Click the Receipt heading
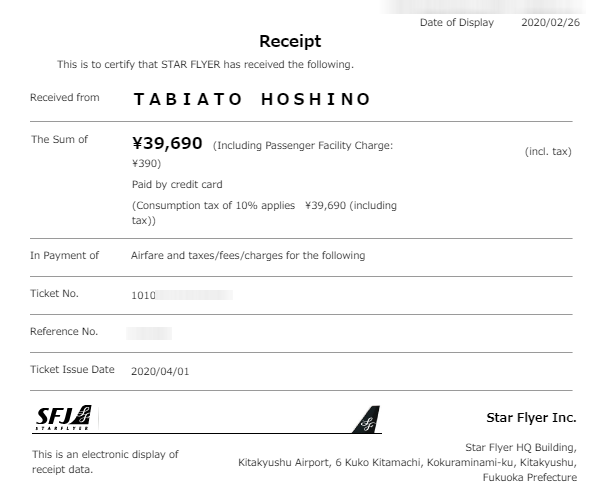Viewport: 600px width, 489px height. point(290,41)
